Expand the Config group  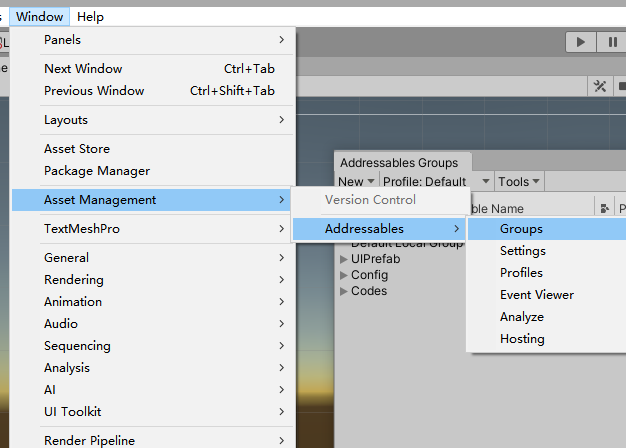tap(343, 276)
